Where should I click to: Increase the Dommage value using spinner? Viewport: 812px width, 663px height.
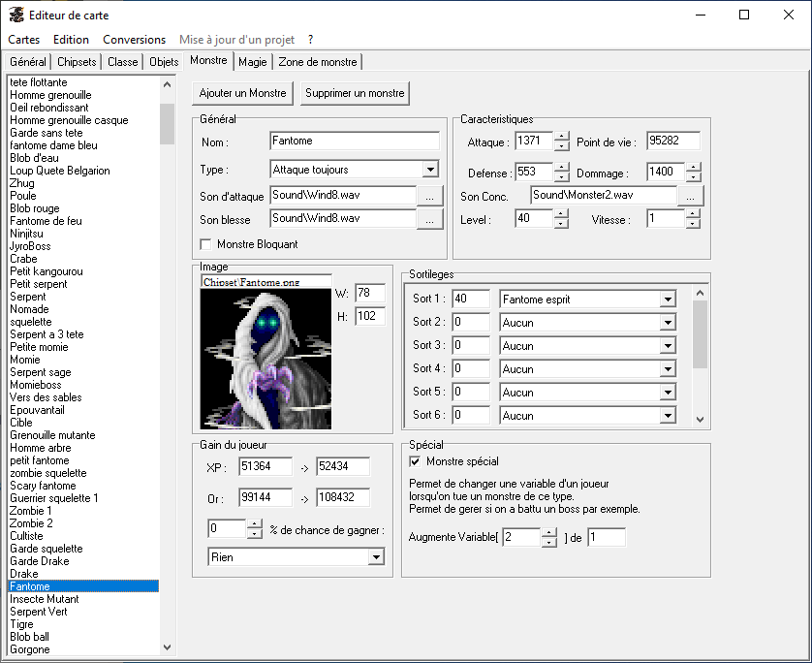(693, 168)
